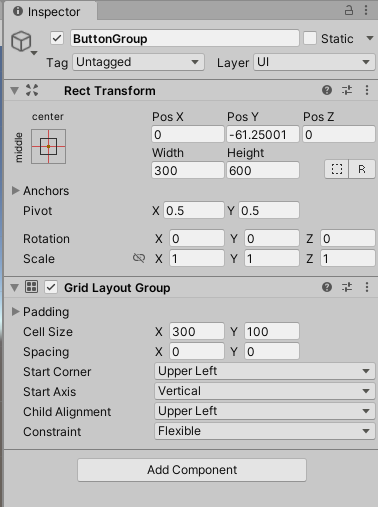Collapse the Rect Transform component foldout
Screen dimensions: 378x507
14,90
